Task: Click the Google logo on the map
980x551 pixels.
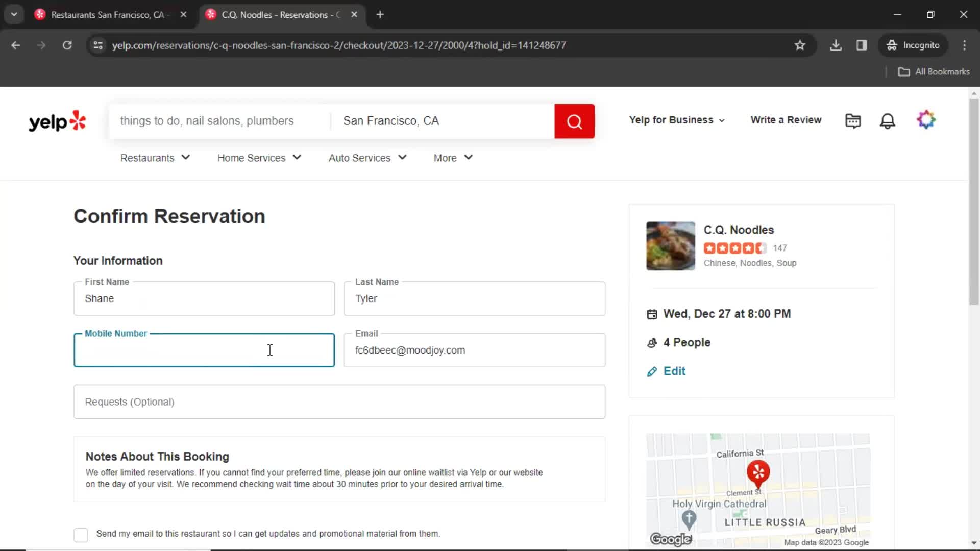Action: (x=671, y=539)
